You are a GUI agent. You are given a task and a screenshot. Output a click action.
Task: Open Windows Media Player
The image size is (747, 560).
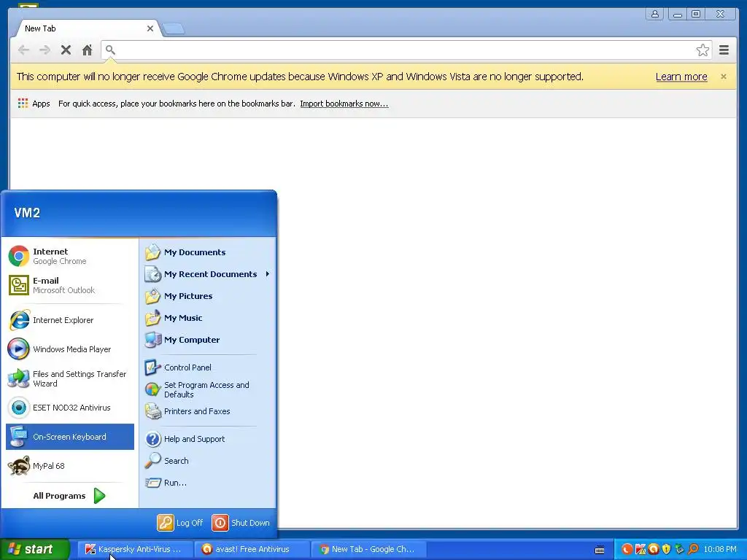(x=70, y=349)
